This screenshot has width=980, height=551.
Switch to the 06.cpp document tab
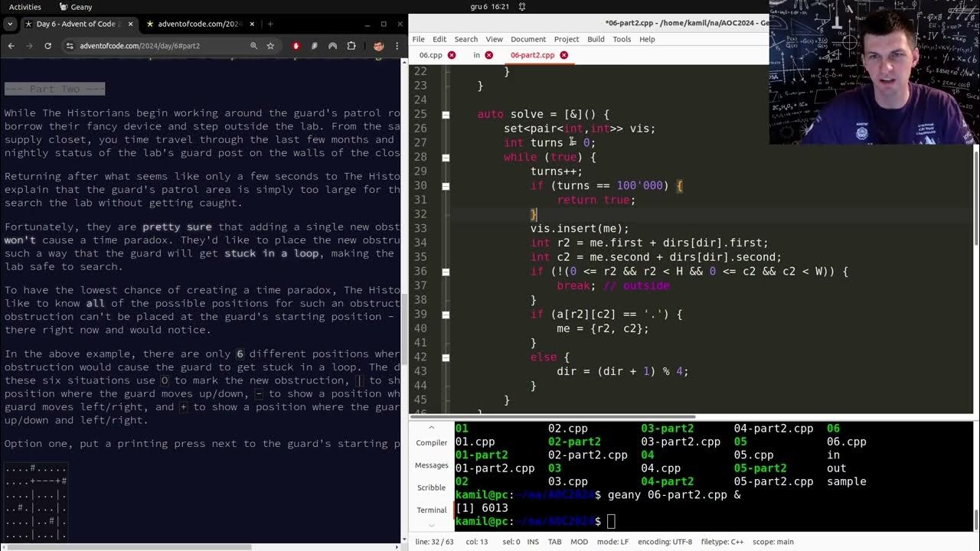click(x=430, y=55)
